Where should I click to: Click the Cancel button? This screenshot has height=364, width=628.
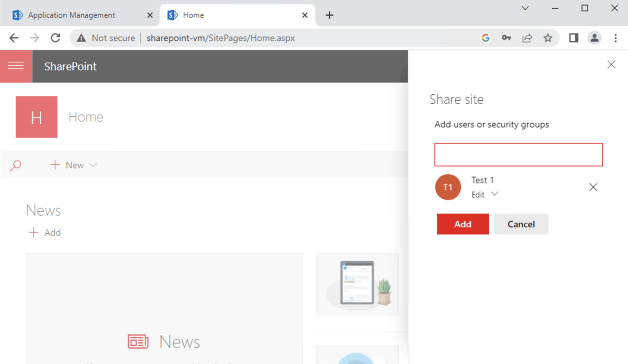521,224
